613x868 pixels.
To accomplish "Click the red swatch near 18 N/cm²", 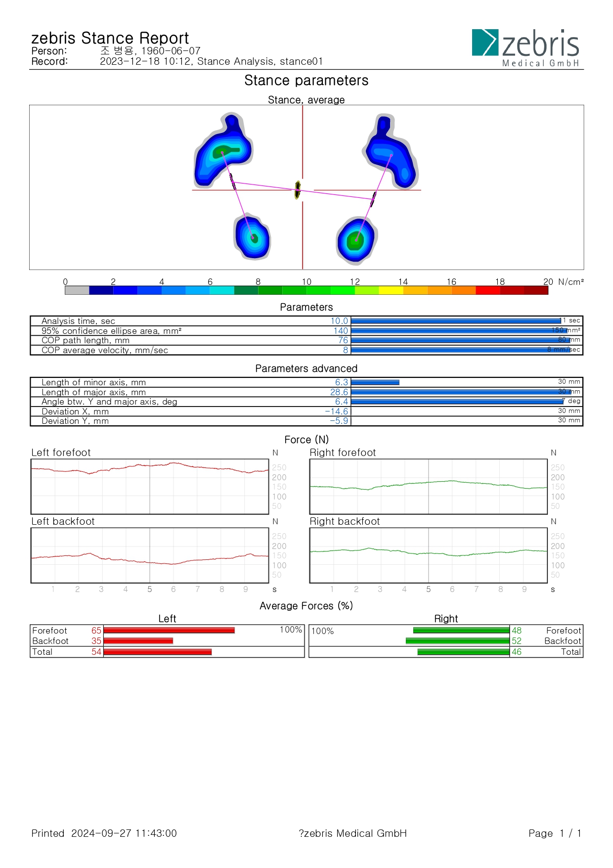I will (x=488, y=290).
